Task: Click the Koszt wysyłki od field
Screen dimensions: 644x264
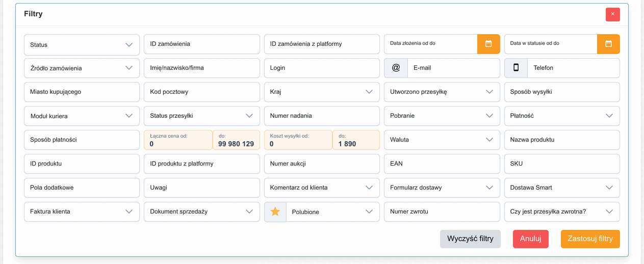Action: [298, 140]
